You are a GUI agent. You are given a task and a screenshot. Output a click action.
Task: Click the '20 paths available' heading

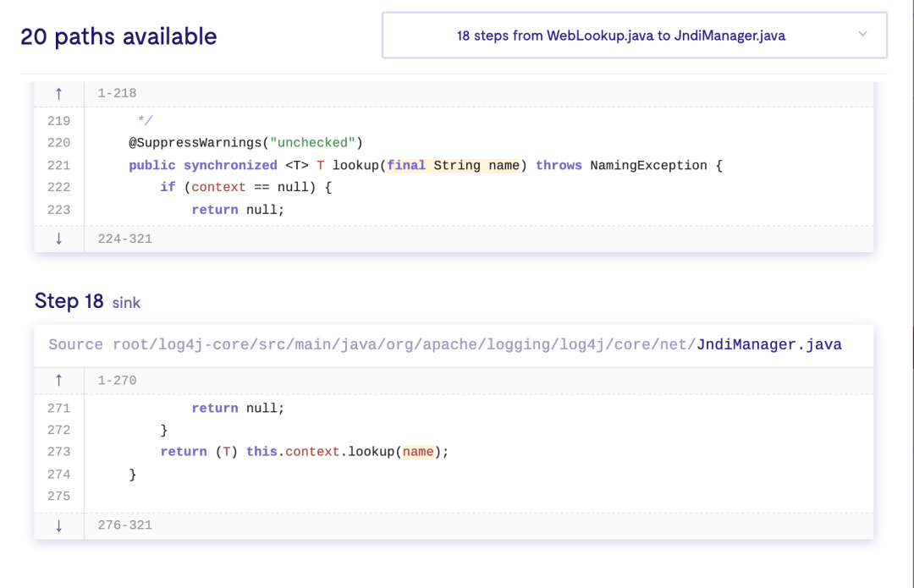(x=118, y=36)
